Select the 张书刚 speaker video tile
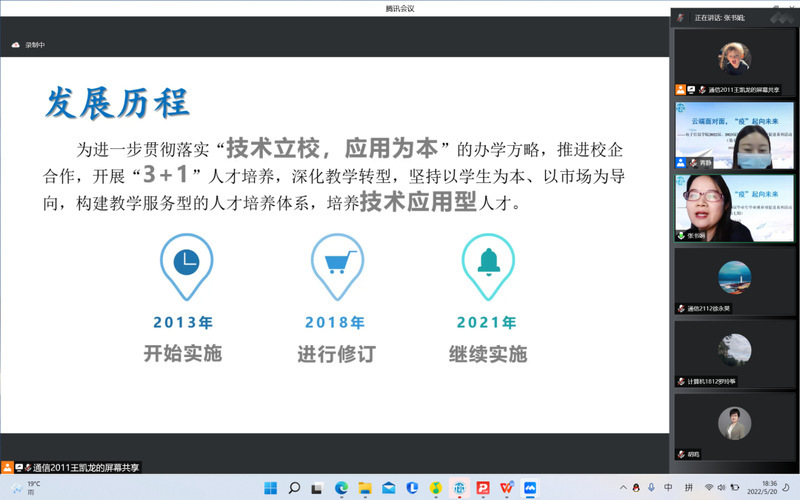 pos(735,207)
